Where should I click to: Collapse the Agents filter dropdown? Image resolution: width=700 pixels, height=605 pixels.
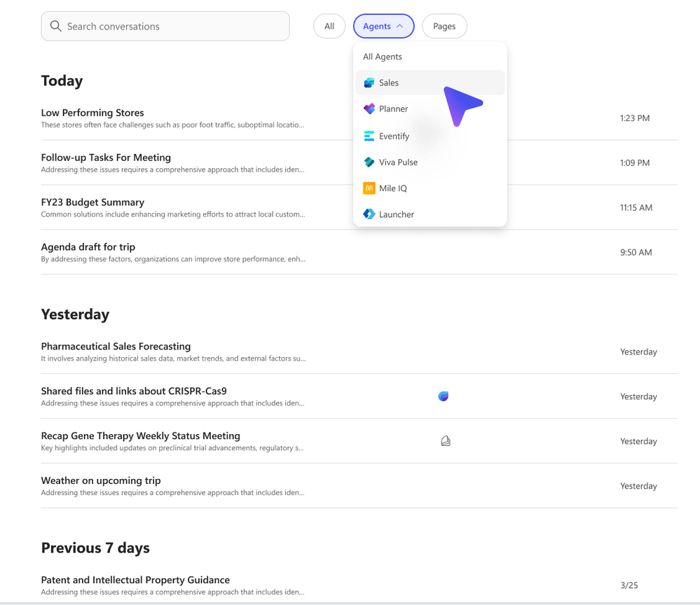[x=383, y=27]
